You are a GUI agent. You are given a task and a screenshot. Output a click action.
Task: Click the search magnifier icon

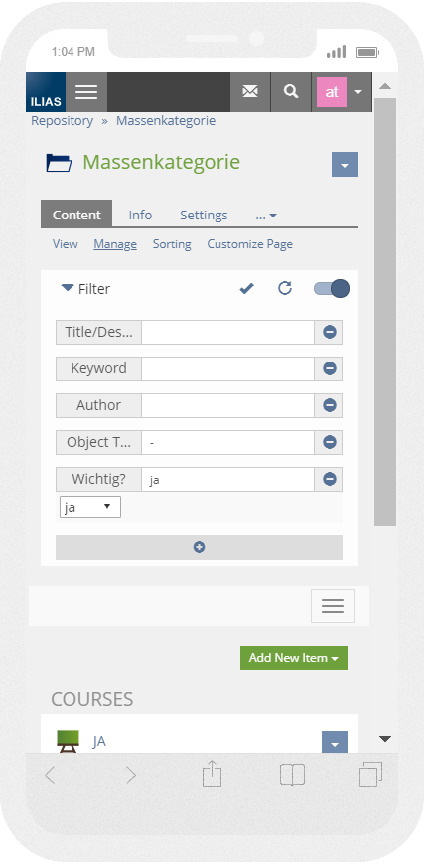pyautogui.click(x=291, y=92)
